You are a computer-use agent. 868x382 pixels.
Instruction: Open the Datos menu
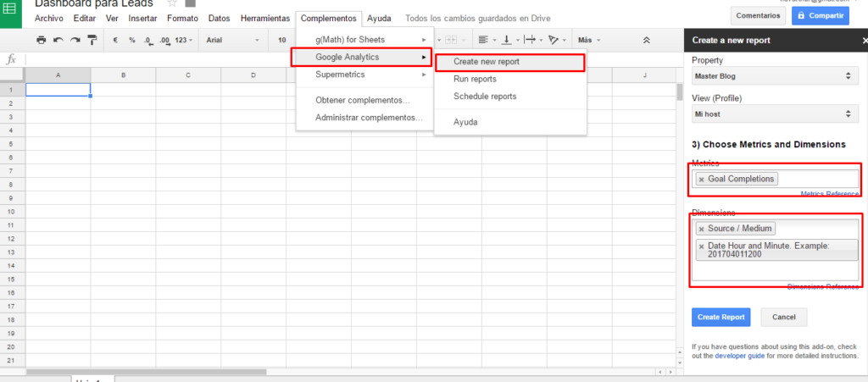click(220, 19)
